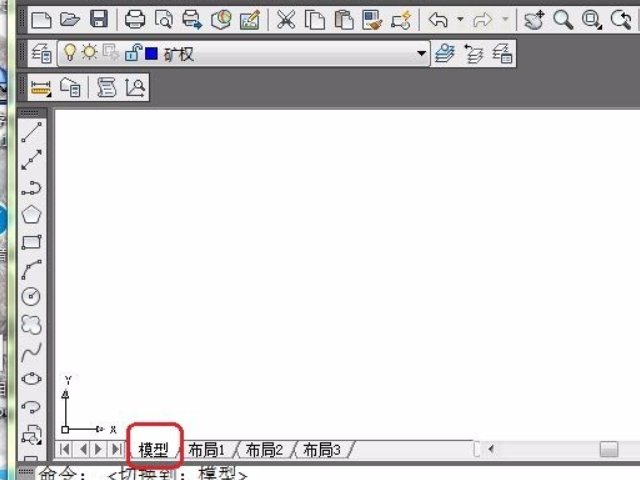
Task: Click the horizontal scrollbar left arrow
Action: tap(491, 449)
